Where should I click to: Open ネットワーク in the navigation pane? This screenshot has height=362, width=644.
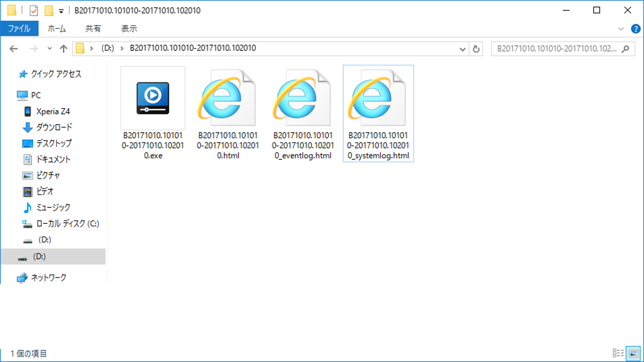(x=48, y=278)
